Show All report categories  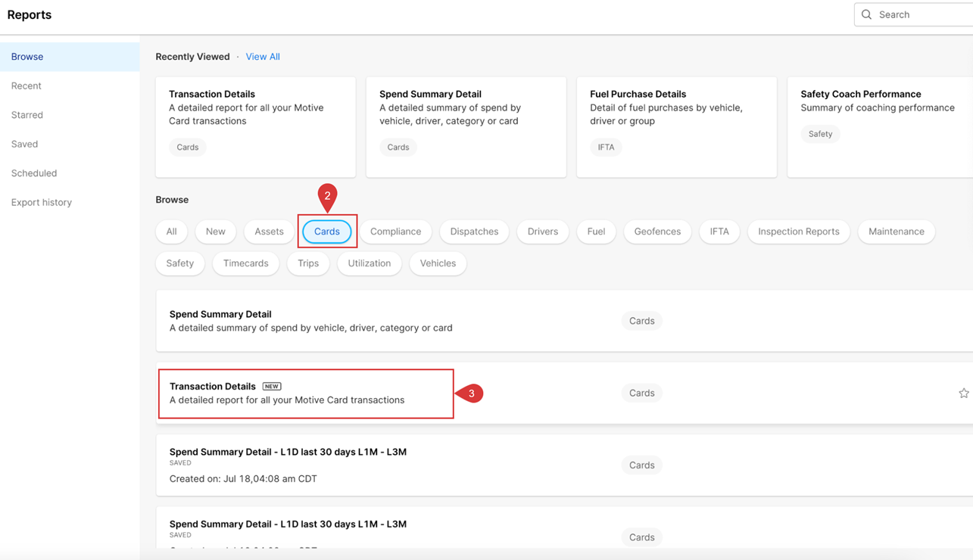tap(172, 232)
